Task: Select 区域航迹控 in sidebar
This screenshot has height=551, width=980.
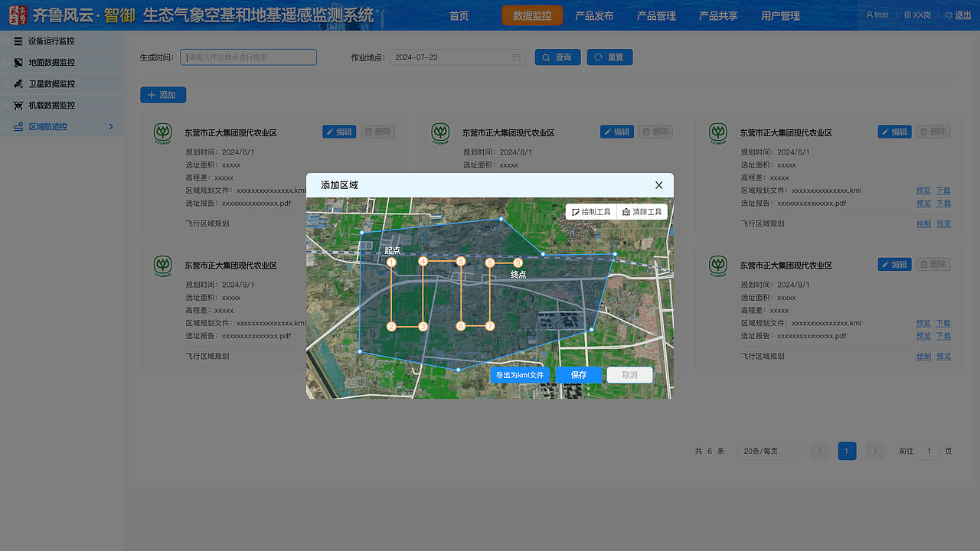Action: 61,127
